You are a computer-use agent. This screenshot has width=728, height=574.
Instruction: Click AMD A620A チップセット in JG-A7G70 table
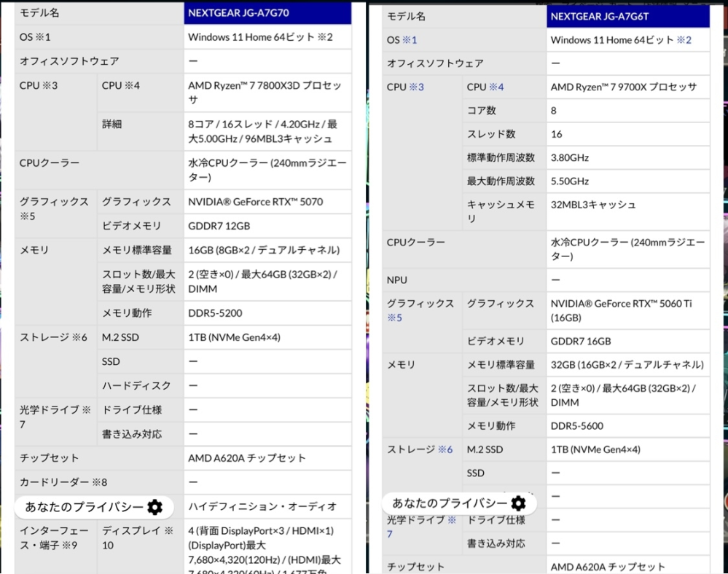(247, 458)
